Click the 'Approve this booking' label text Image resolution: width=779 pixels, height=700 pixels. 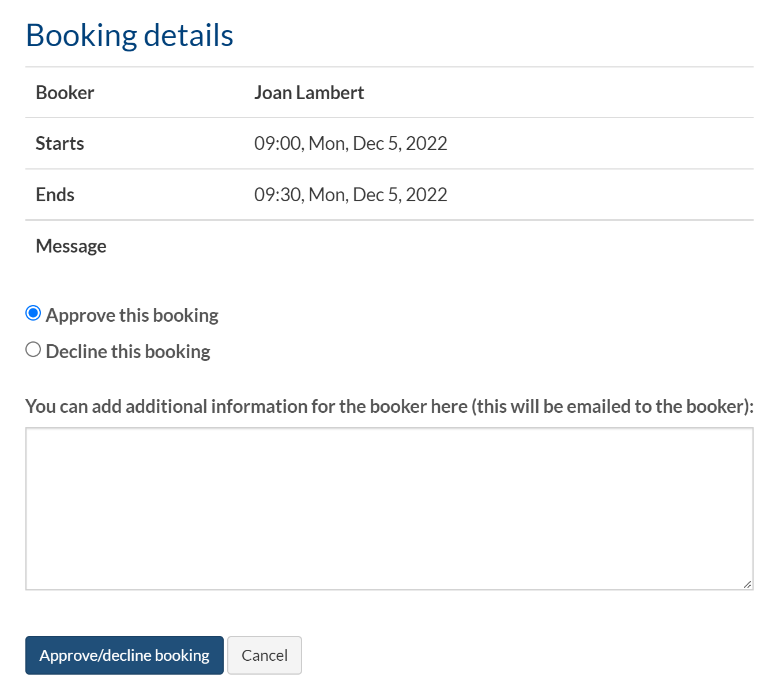(132, 315)
